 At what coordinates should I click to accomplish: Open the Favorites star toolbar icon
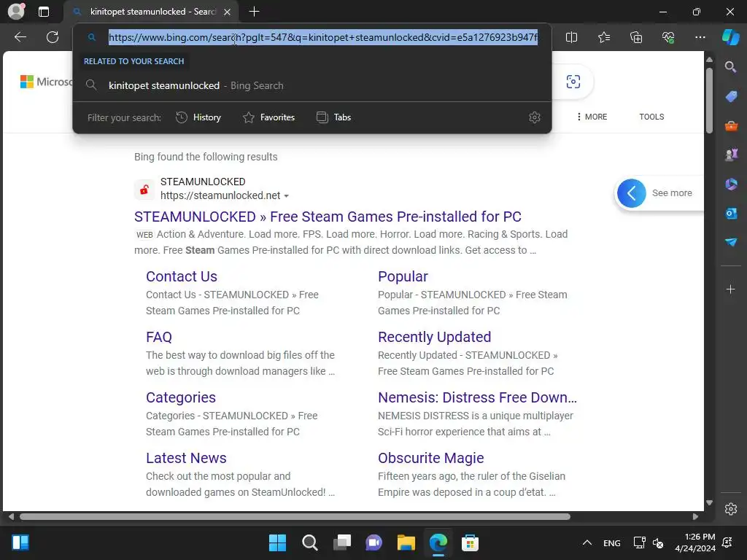(x=603, y=37)
